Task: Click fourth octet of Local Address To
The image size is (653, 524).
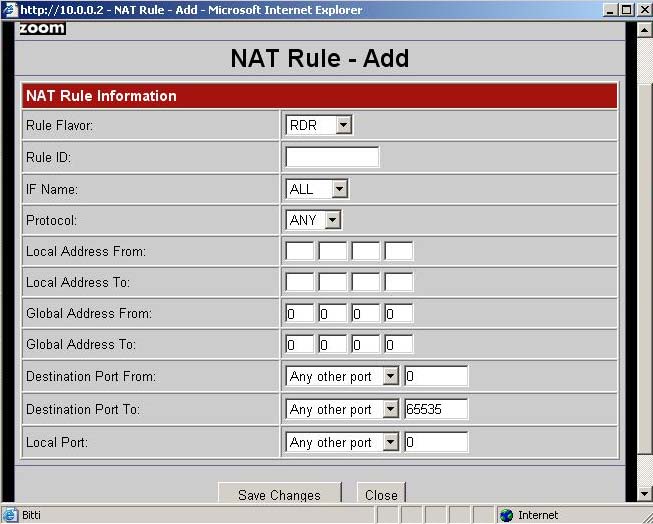Action: coord(399,282)
